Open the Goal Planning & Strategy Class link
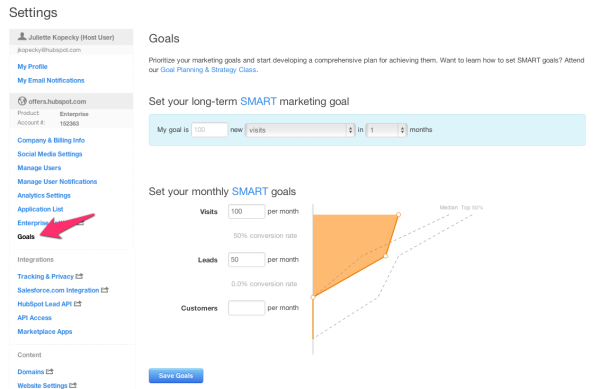 click(x=208, y=70)
